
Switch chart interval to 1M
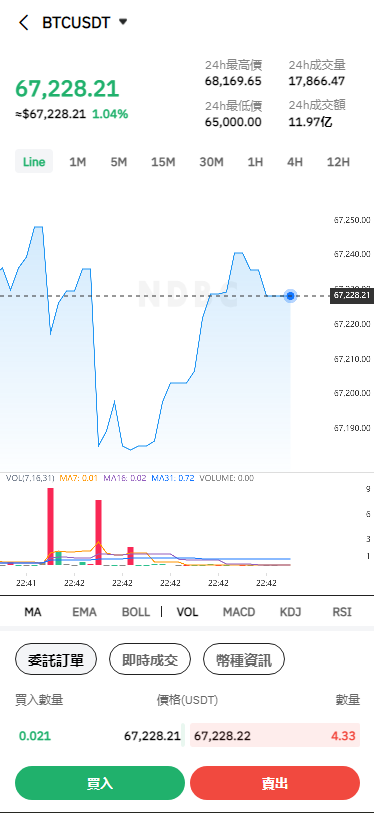tap(78, 162)
